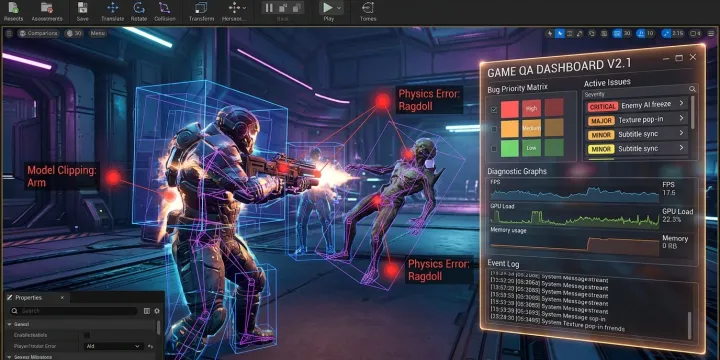Select the Collision tool
The height and width of the screenshot is (360, 720).
(164, 8)
